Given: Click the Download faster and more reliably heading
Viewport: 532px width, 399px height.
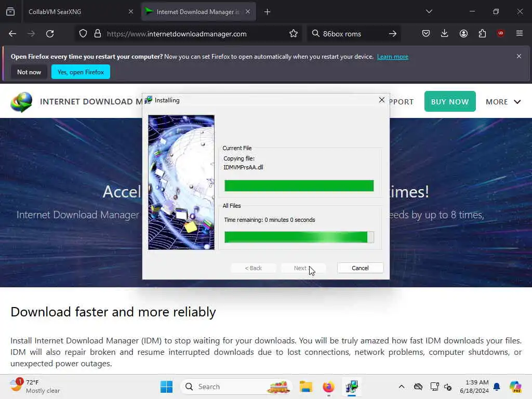Looking at the screenshot, I should (113, 312).
